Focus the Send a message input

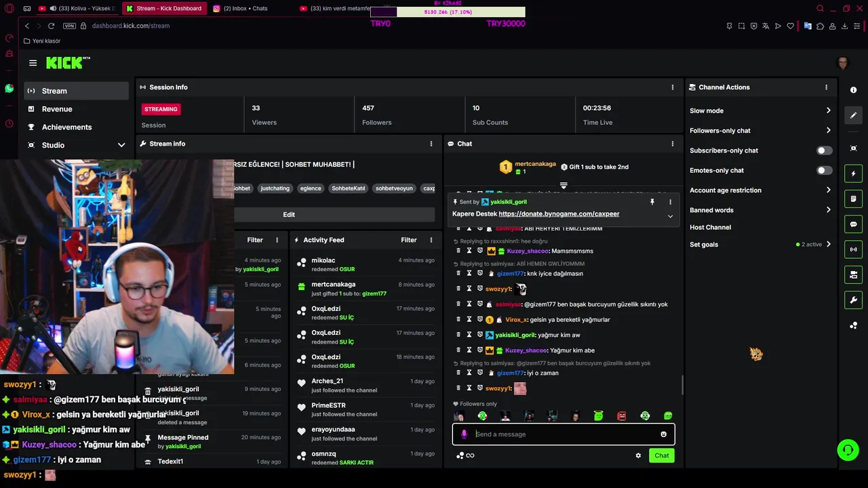(x=563, y=434)
